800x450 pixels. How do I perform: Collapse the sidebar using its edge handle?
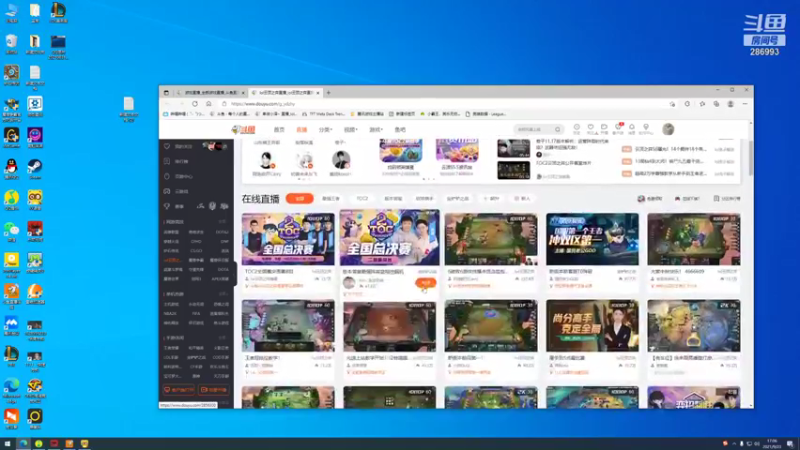click(x=235, y=274)
